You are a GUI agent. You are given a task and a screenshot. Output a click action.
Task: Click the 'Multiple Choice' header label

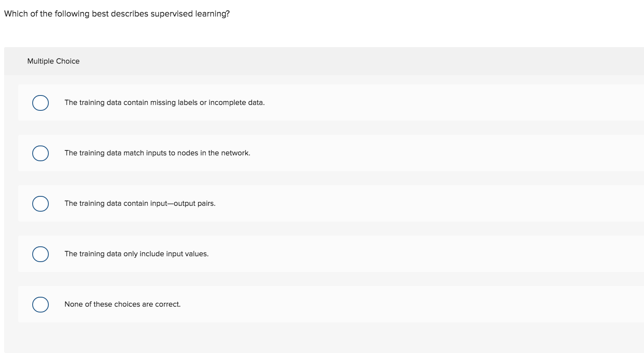coord(53,61)
